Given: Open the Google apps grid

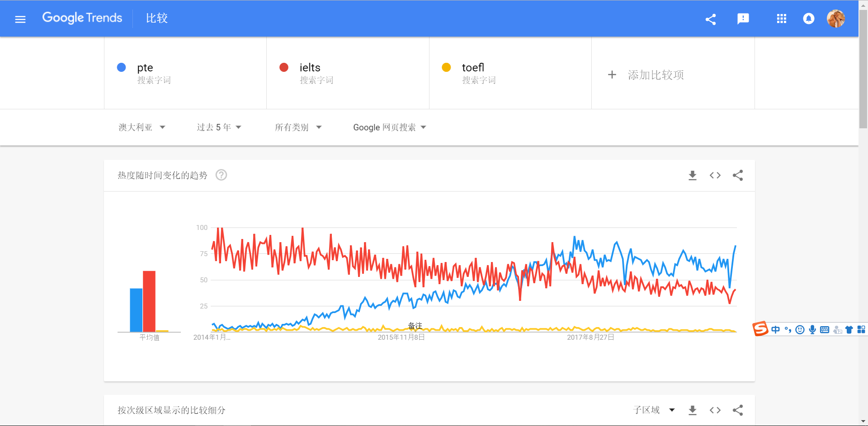Looking at the screenshot, I should pos(782,19).
